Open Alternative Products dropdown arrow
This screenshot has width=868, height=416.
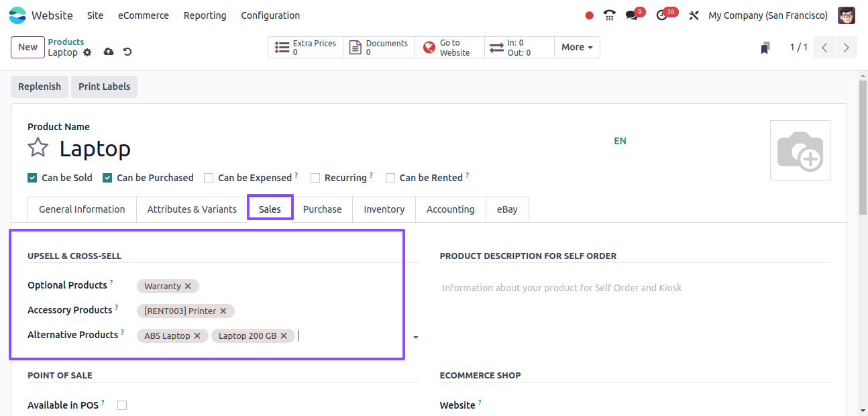coord(416,337)
